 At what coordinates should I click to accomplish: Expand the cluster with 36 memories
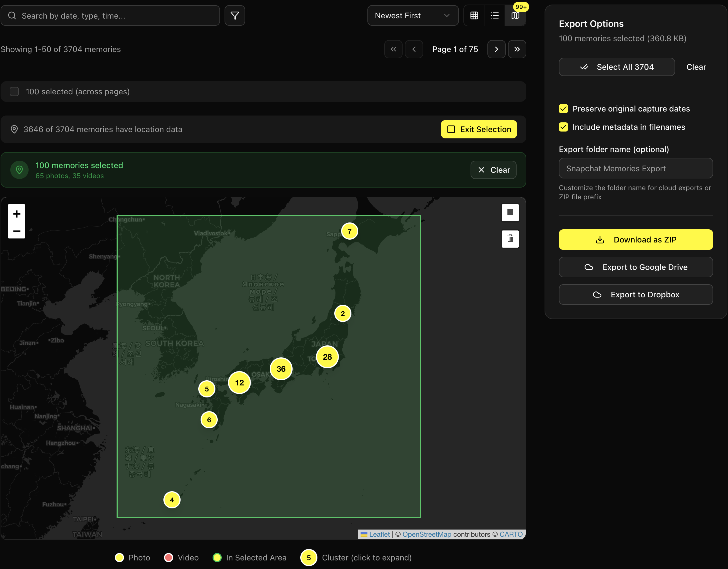click(281, 369)
